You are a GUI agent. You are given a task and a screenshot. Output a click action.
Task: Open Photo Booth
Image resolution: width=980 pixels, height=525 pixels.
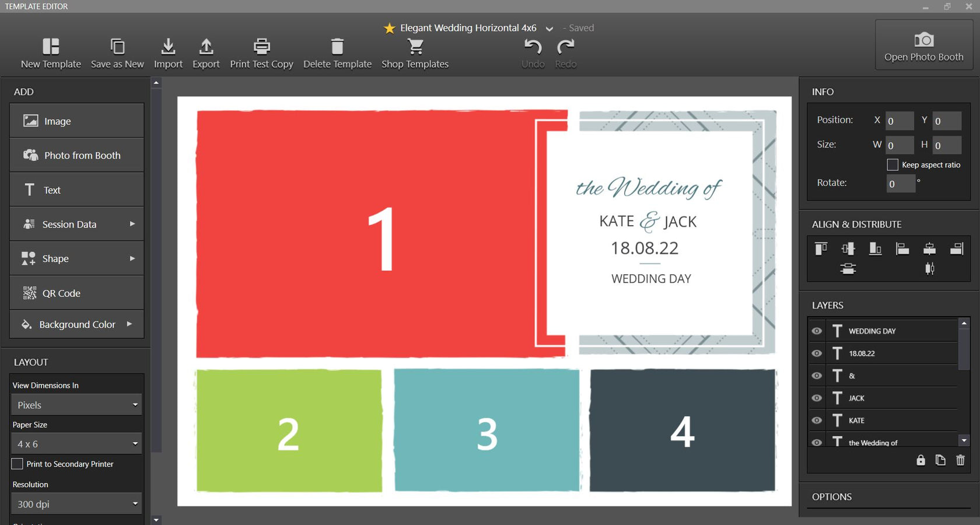coord(923,45)
